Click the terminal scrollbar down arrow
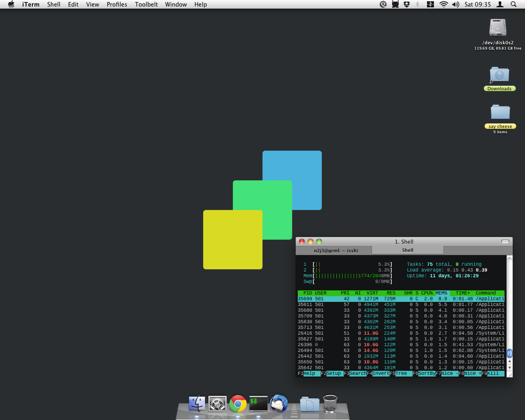 point(509,367)
